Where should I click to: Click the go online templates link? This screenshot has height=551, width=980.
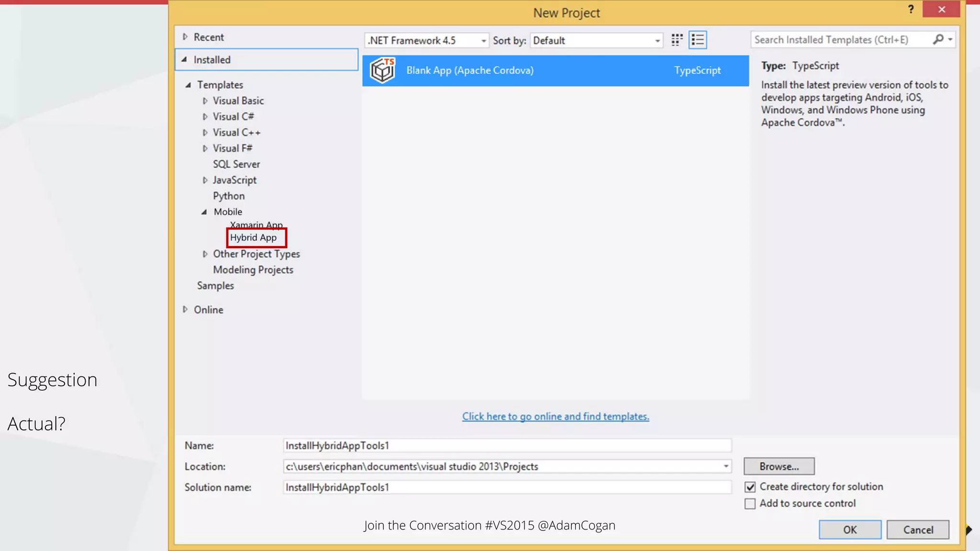coord(555,417)
